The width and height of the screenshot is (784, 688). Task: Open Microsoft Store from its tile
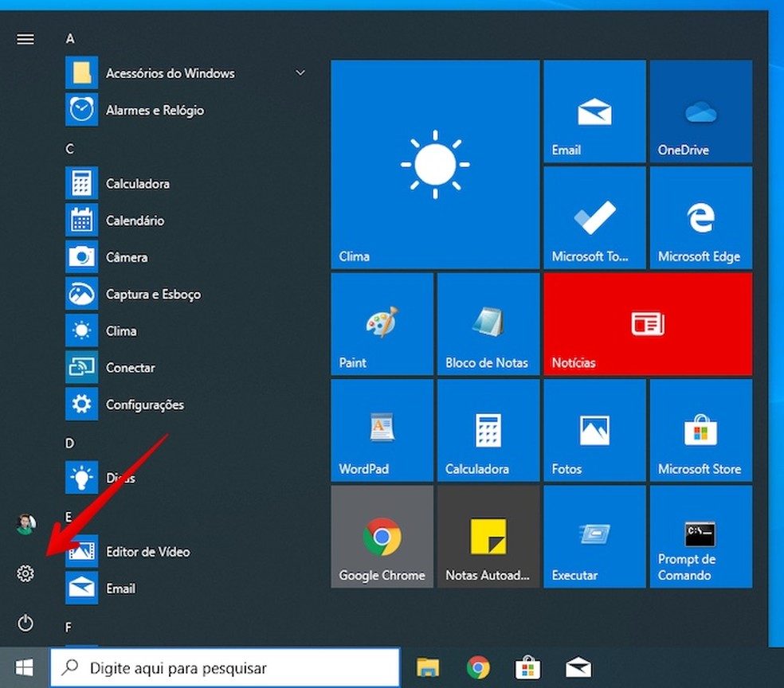700,430
